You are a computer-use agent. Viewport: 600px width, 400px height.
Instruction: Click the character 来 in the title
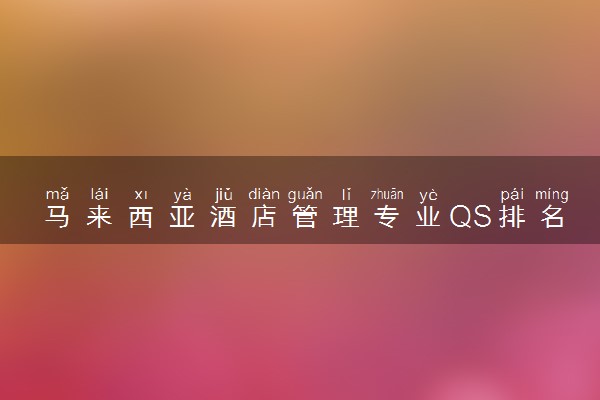point(99,217)
